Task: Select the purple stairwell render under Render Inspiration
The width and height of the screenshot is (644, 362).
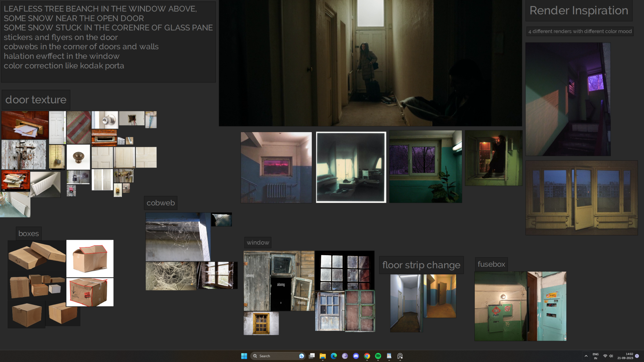Action: pos(568,98)
